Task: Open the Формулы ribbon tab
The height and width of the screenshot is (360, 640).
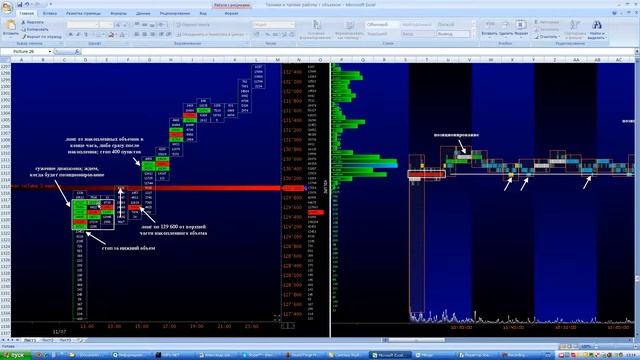Action: click(x=118, y=13)
